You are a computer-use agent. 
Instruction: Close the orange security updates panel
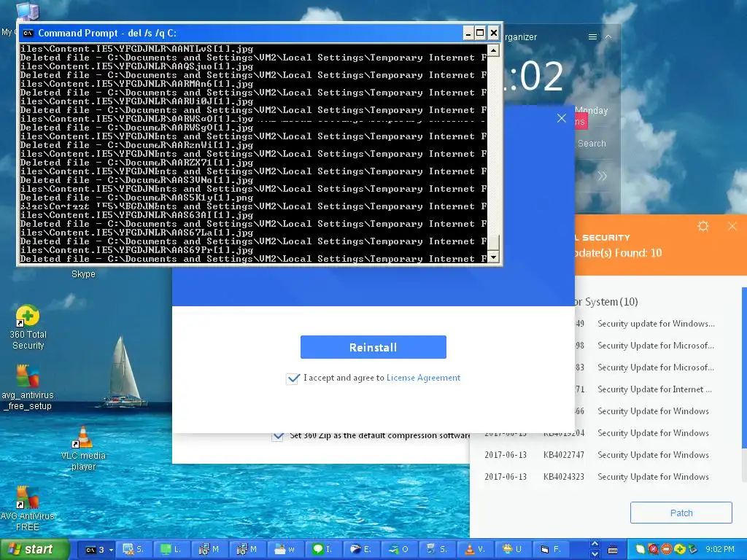[732, 226]
